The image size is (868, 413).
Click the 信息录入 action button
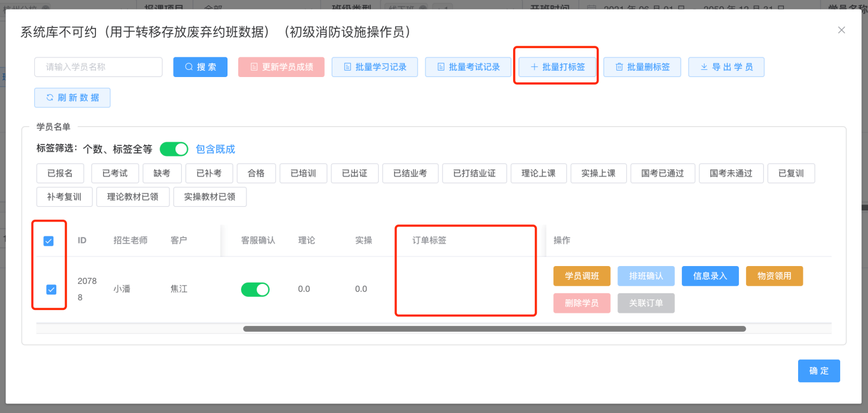coord(710,276)
